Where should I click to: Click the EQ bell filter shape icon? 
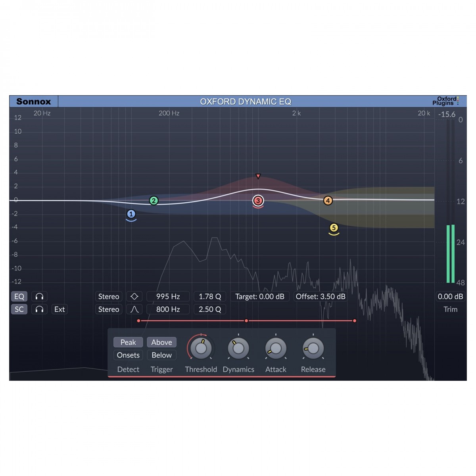tap(134, 296)
